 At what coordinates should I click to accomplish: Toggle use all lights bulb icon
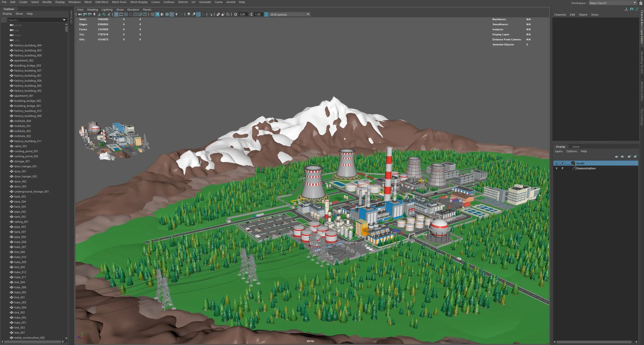tap(176, 14)
